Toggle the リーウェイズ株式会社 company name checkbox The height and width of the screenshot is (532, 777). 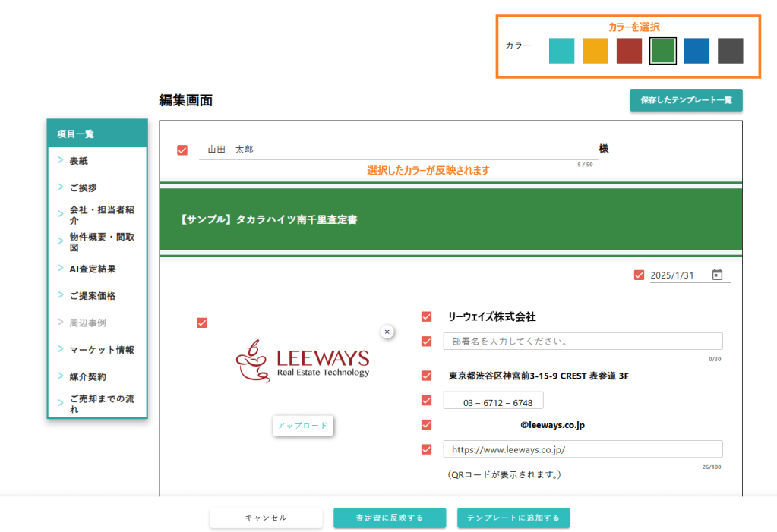(427, 316)
